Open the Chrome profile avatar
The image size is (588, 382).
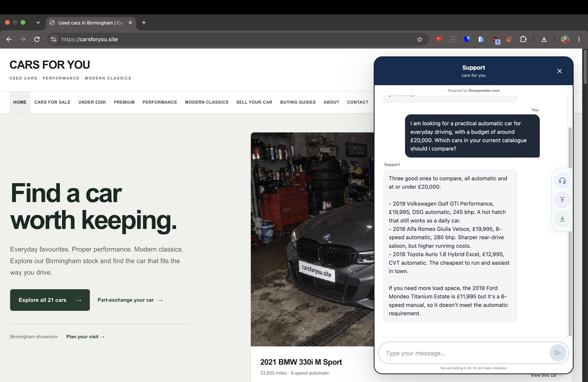(565, 39)
